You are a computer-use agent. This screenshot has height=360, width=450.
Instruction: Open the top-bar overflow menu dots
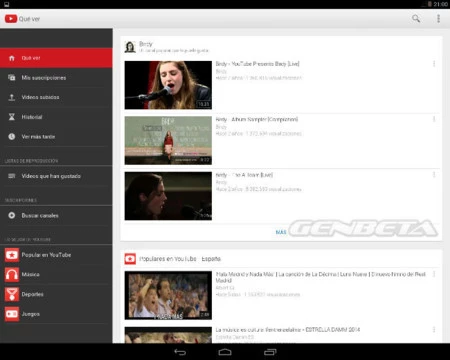(438, 18)
